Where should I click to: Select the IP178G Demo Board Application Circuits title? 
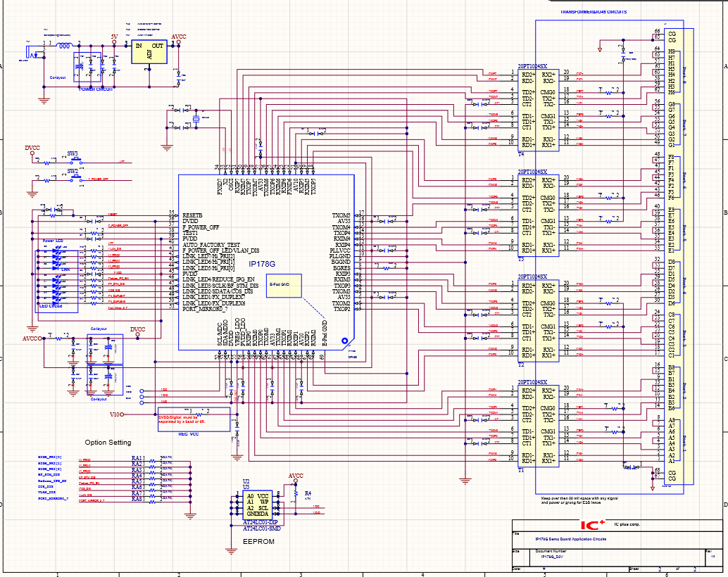coord(570,540)
